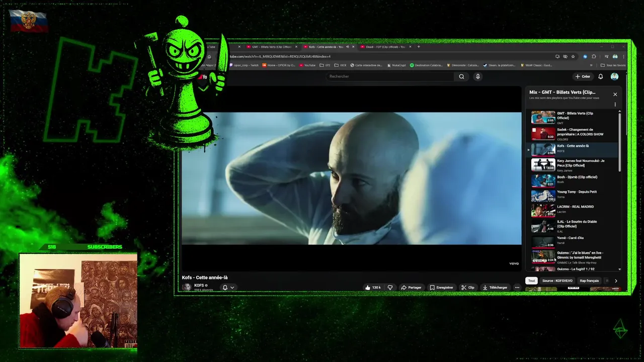This screenshot has height=362, width=644.
Task: Switch to the GMT - Billets Verts tab
Action: click(272, 47)
